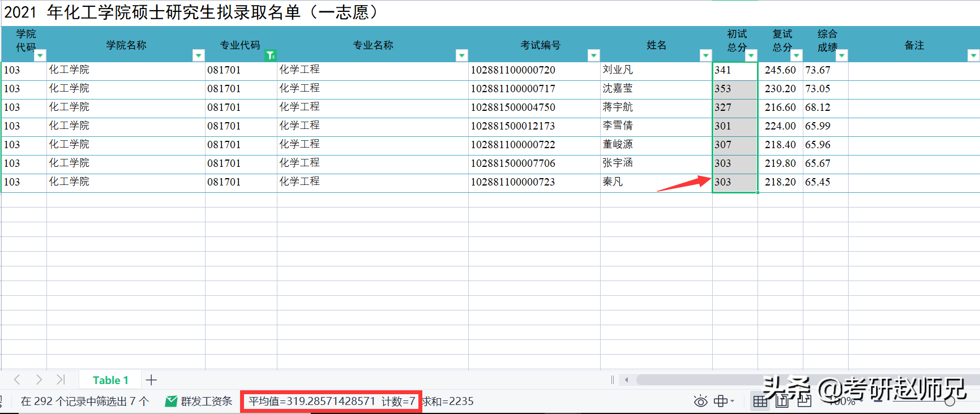This screenshot has width=980, height=414.
Task: Select the name cell 李雪倩
Action: [x=656, y=126]
